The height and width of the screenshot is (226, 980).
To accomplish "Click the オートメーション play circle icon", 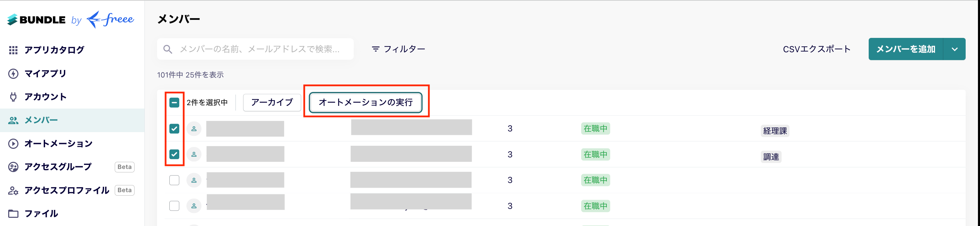I will [13, 143].
